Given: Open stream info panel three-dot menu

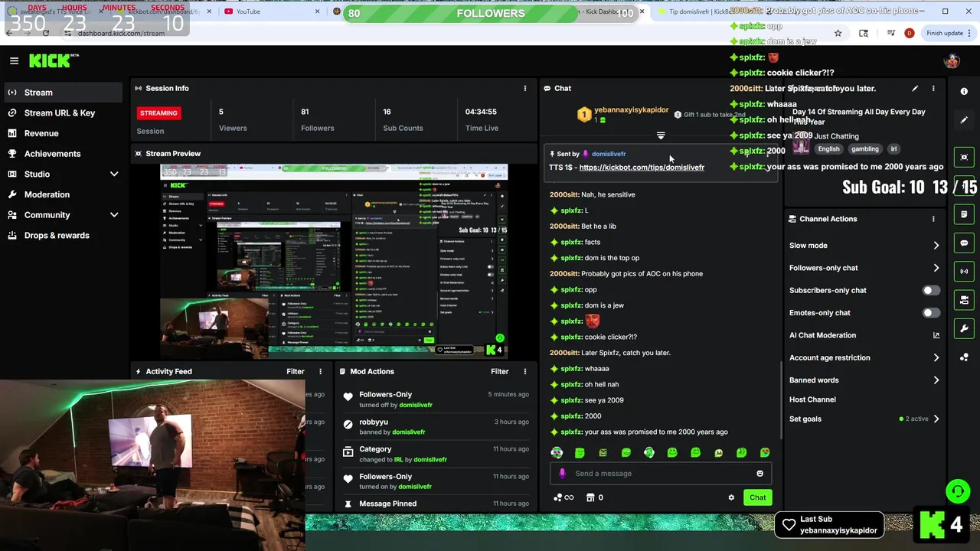Looking at the screenshot, I should coord(933,89).
